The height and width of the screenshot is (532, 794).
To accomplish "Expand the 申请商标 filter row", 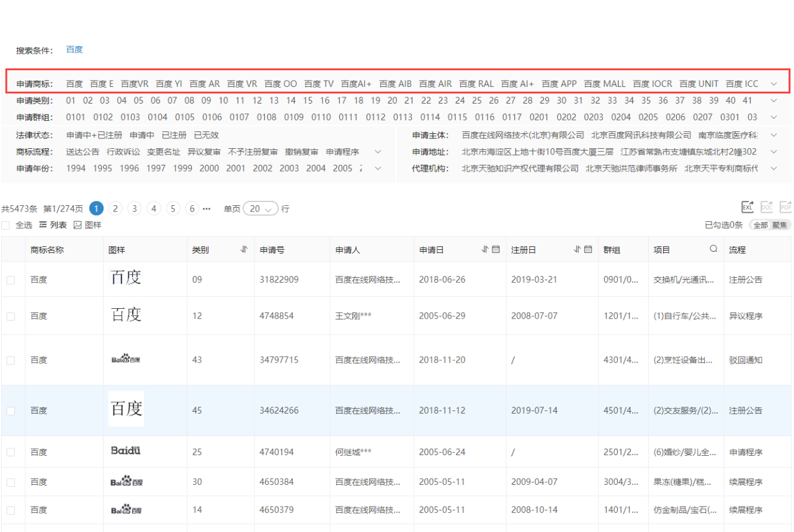I will [x=774, y=84].
